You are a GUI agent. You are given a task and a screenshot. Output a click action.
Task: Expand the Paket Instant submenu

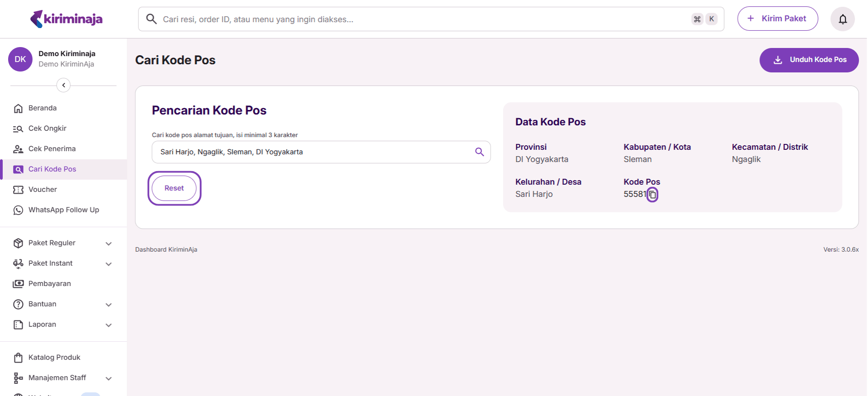108,264
